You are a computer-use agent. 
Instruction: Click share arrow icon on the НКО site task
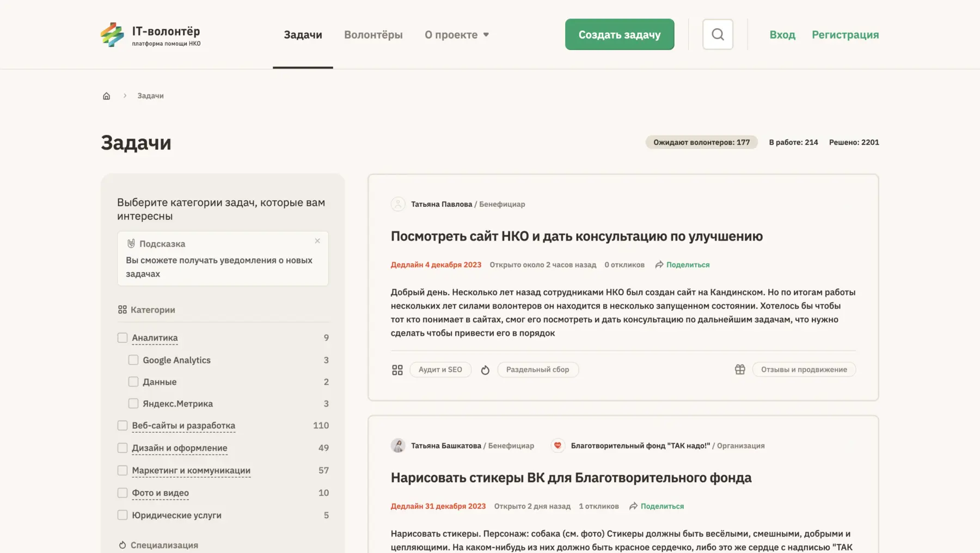pos(659,265)
